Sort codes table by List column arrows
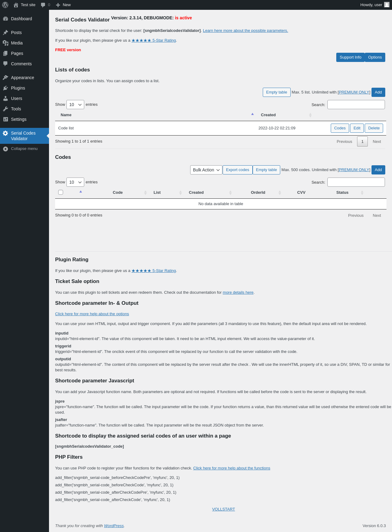Image resolution: width=392 pixels, height=532 pixels. coord(180,193)
